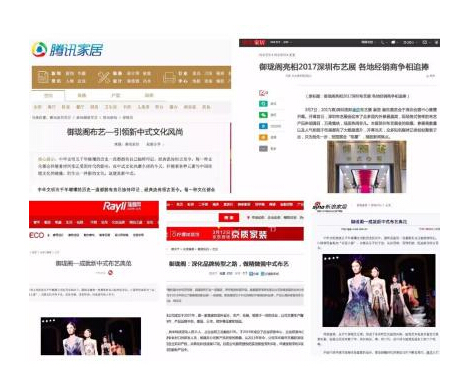
Task: Open the headline 御珑阁布艺—引领新中式文化风尚
Action: pyautogui.click(x=125, y=132)
